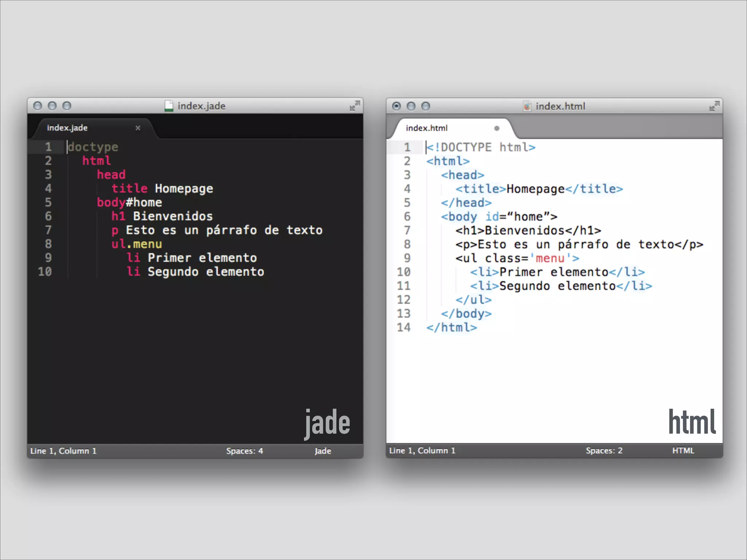Close the index.html window
The width and height of the screenshot is (747, 560).
[x=396, y=106]
